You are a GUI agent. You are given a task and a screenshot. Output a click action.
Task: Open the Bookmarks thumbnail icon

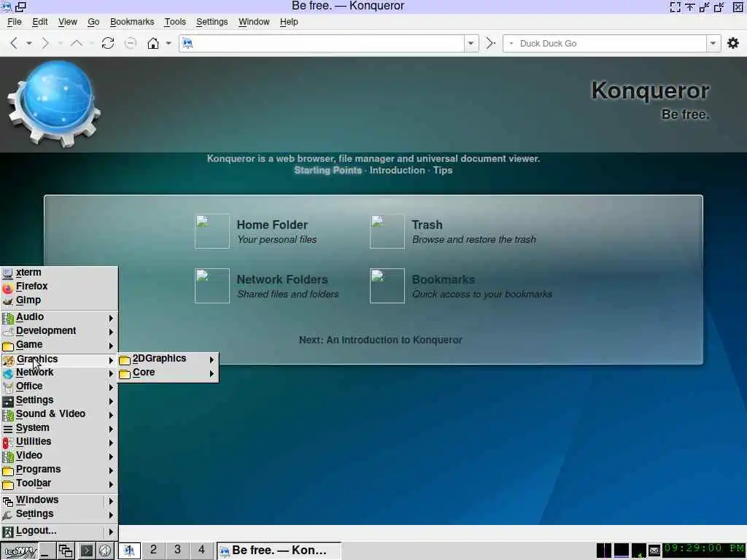pyautogui.click(x=387, y=286)
